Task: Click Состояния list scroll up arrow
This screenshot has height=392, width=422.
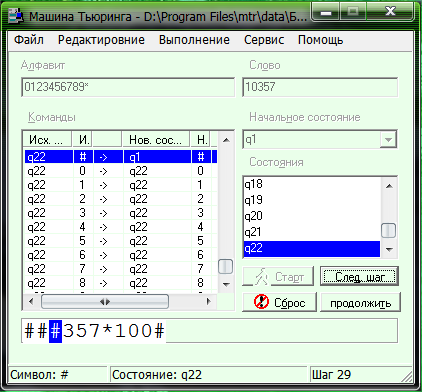Action: tap(389, 186)
